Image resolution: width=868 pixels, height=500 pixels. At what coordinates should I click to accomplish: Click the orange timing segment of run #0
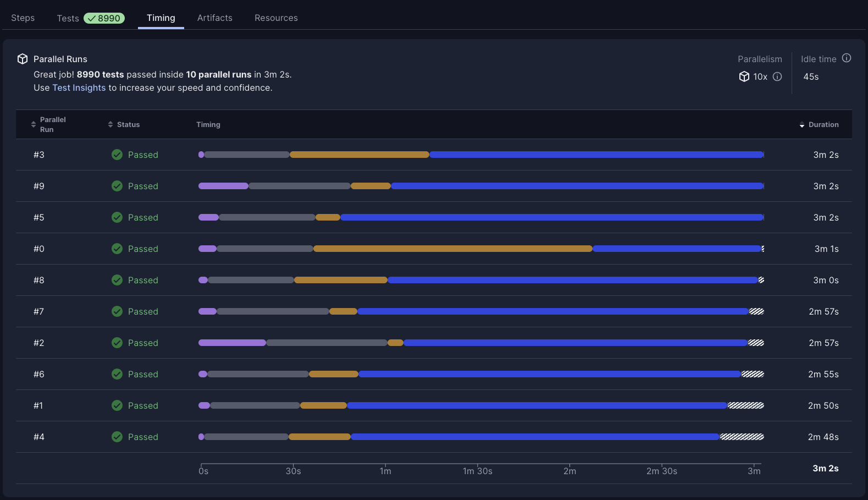point(453,249)
